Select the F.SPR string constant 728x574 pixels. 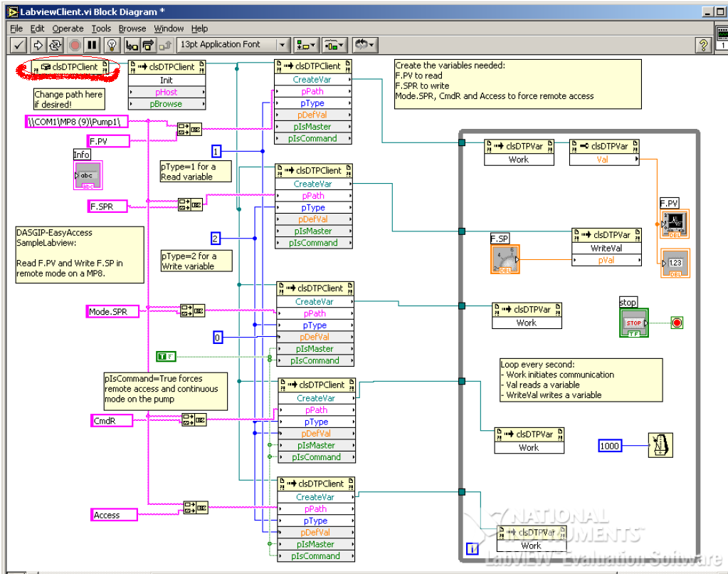[x=107, y=207]
